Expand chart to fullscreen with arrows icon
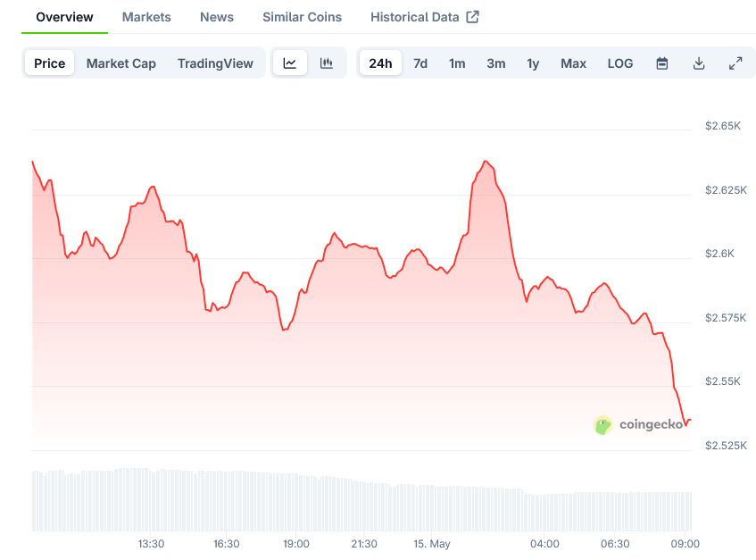 click(x=735, y=63)
